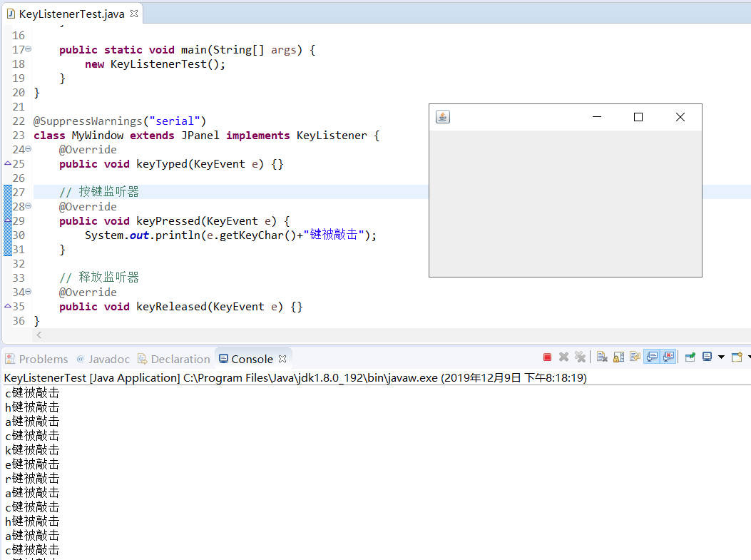Clear the Console output
This screenshot has height=560, width=751.
coord(602,357)
